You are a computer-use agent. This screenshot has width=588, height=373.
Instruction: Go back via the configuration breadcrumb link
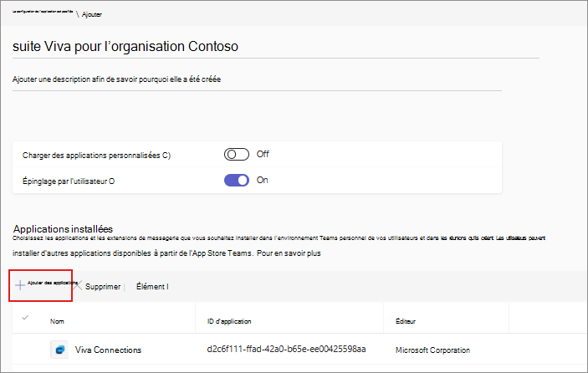click(x=43, y=12)
